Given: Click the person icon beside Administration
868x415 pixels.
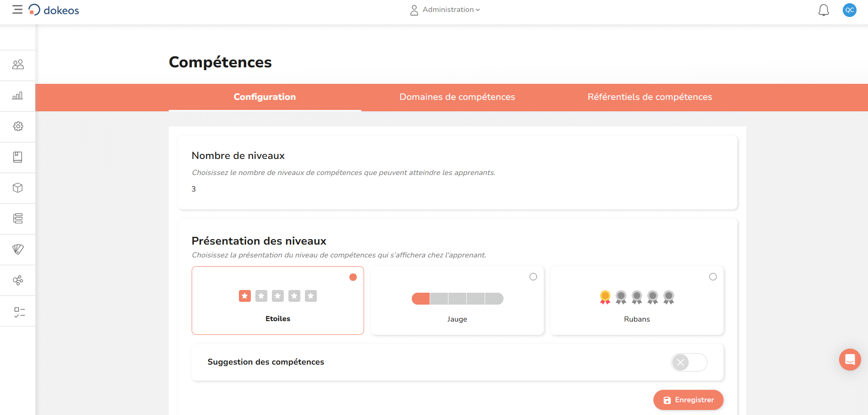Looking at the screenshot, I should (x=414, y=10).
